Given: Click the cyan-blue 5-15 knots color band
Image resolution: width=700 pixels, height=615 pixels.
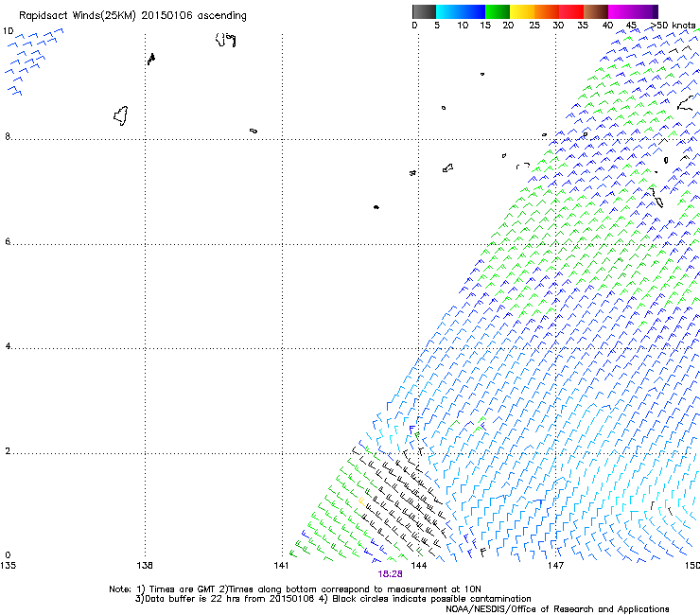Looking at the screenshot, I should 461,11.
